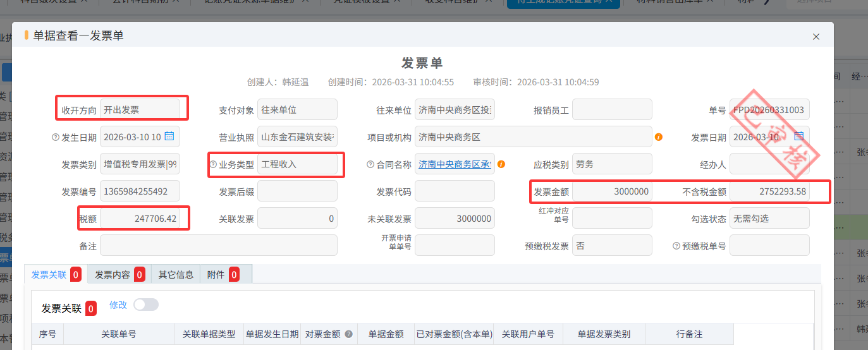Viewport: 868px width, 350px height.
Task: Open calendar picker for 发生日期 field
Action: [x=169, y=136]
